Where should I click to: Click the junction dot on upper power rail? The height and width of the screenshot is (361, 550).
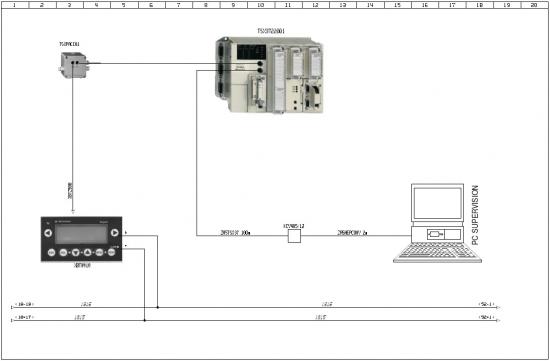click(157, 307)
